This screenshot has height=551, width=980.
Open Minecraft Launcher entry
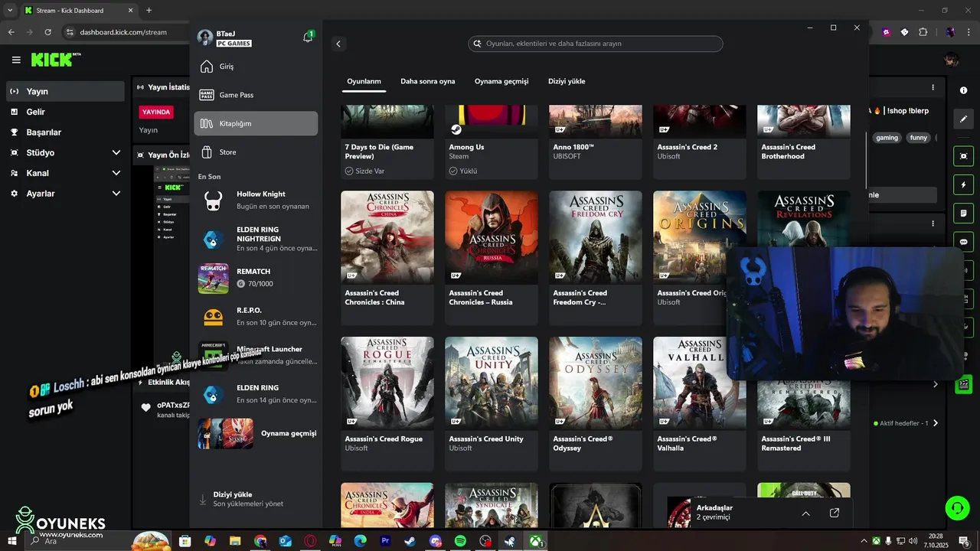tap(256, 355)
